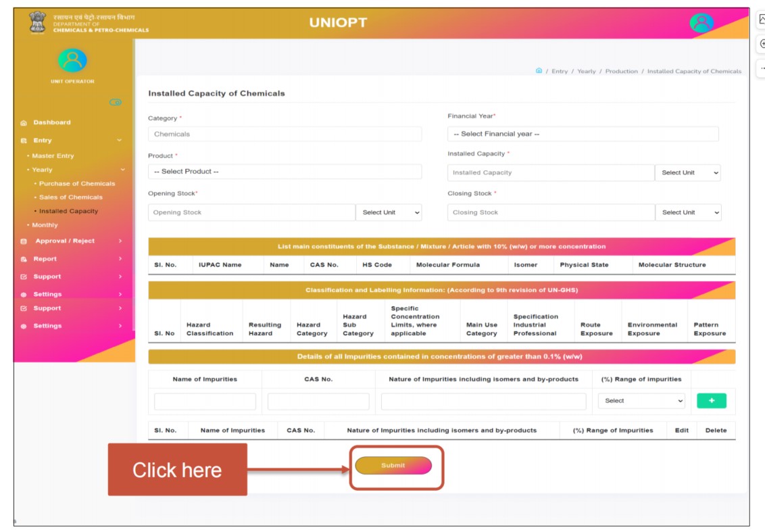Viewport: 765px width, 532px height.
Task: Click Installed Capacity of Chemicals breadcrumb
Action: coord(694,71)
